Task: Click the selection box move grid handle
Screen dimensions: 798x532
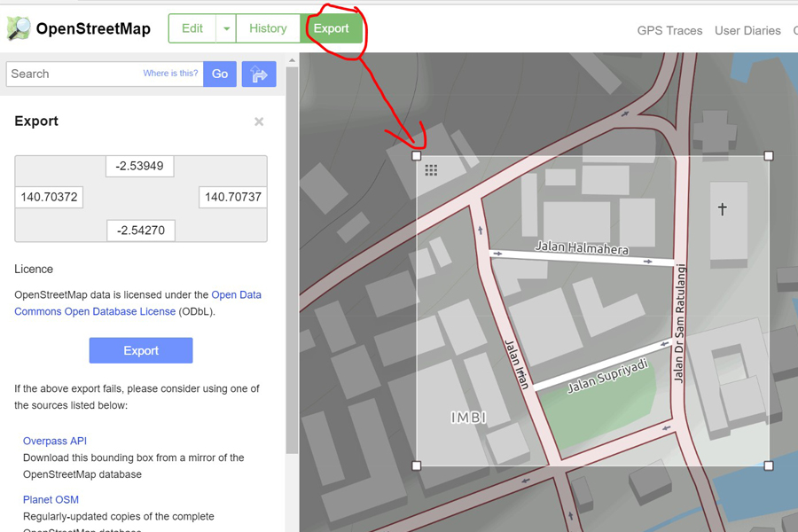Action: coord(431,170)
